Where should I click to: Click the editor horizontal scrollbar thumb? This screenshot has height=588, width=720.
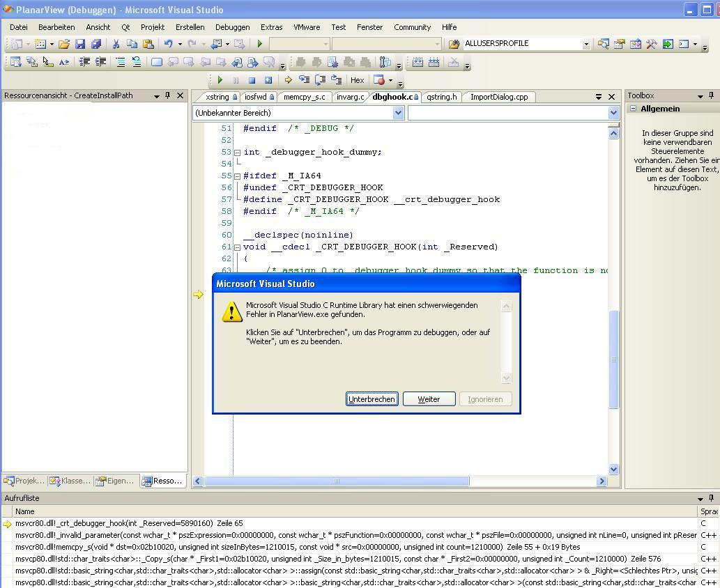click(337, 481)
